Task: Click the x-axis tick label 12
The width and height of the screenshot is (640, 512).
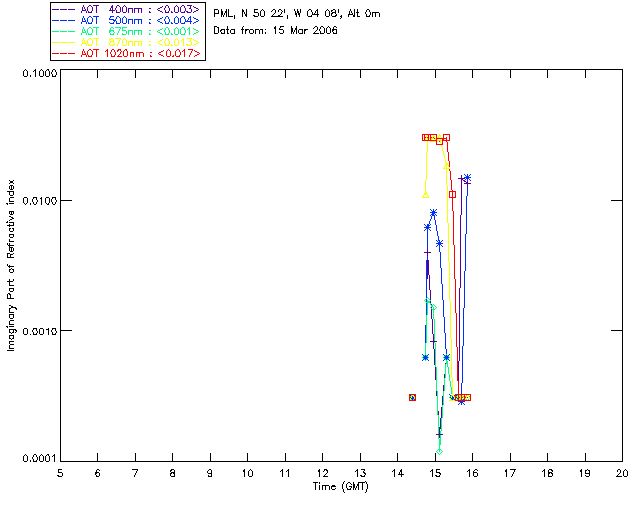Action: [322, 472]
